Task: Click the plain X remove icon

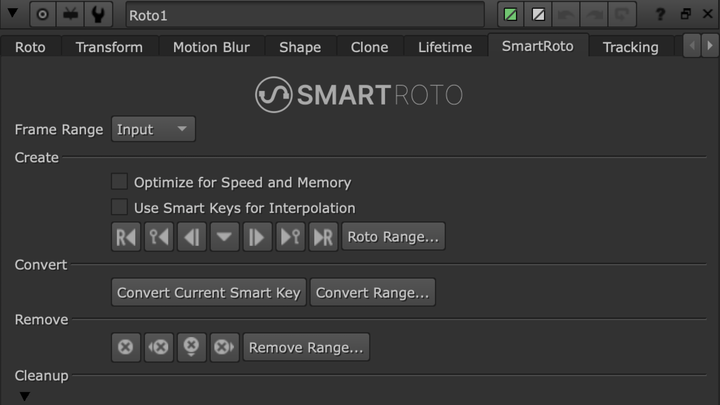Action: (x=126, y=347)
